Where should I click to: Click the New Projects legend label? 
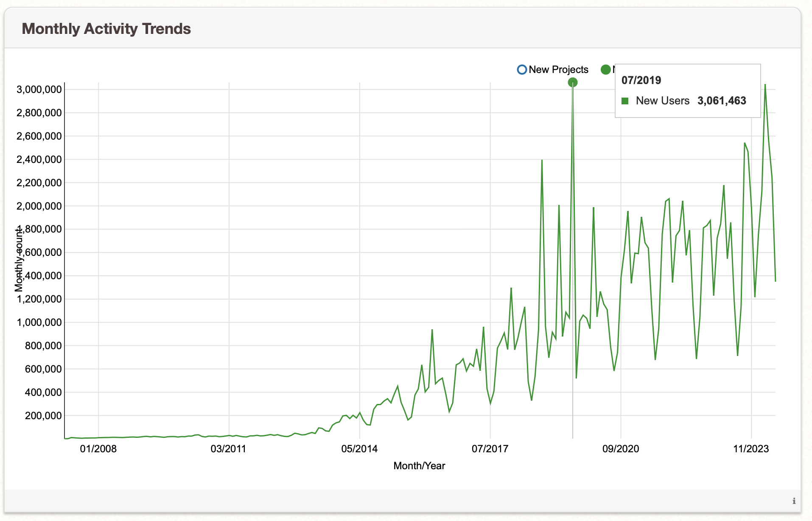(x=558, y=70)
